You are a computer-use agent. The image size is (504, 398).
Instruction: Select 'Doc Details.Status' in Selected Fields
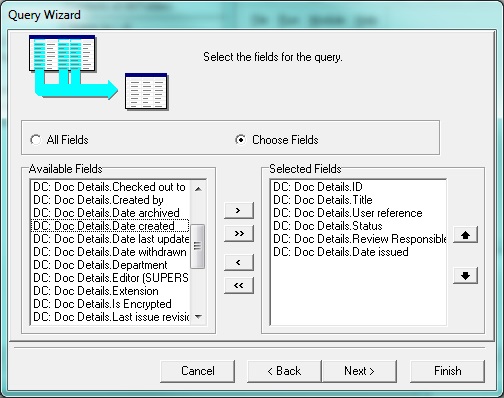358,226
